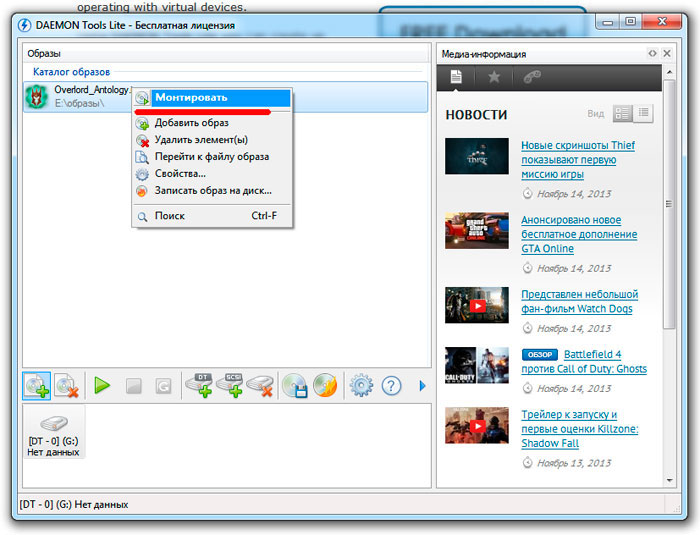The height and width of the screenshot is (535, 700).
Task: Open Battlefield 4 vs Call of Duty link
Action: tap(584, 362)
